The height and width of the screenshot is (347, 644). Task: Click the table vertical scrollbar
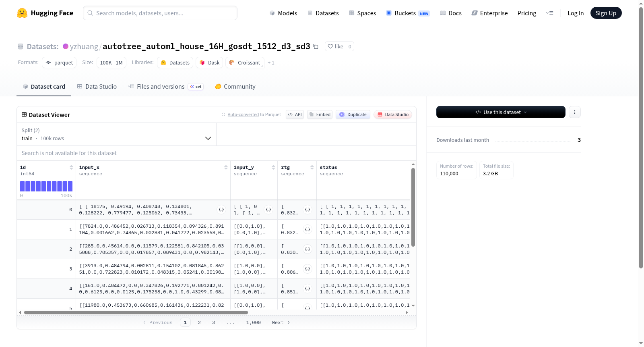413,207
